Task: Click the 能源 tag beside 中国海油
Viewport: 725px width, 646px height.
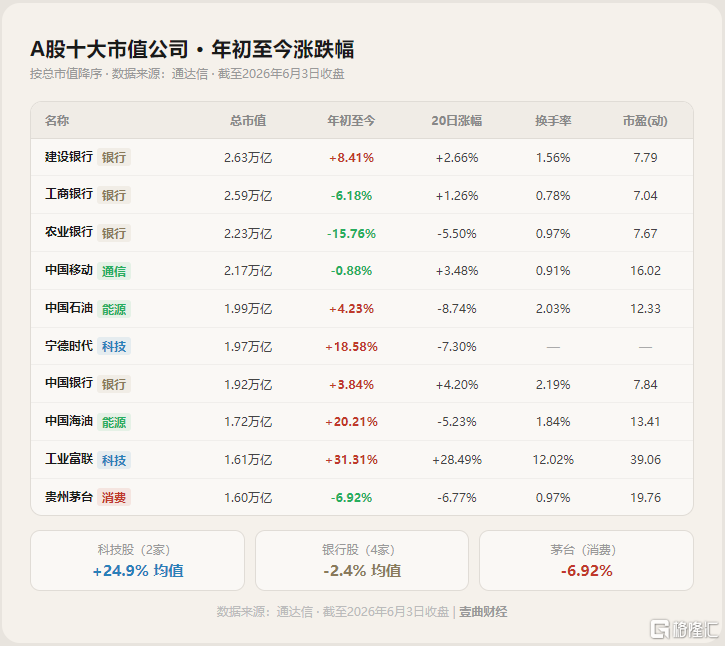Action: tap(114, 422)
